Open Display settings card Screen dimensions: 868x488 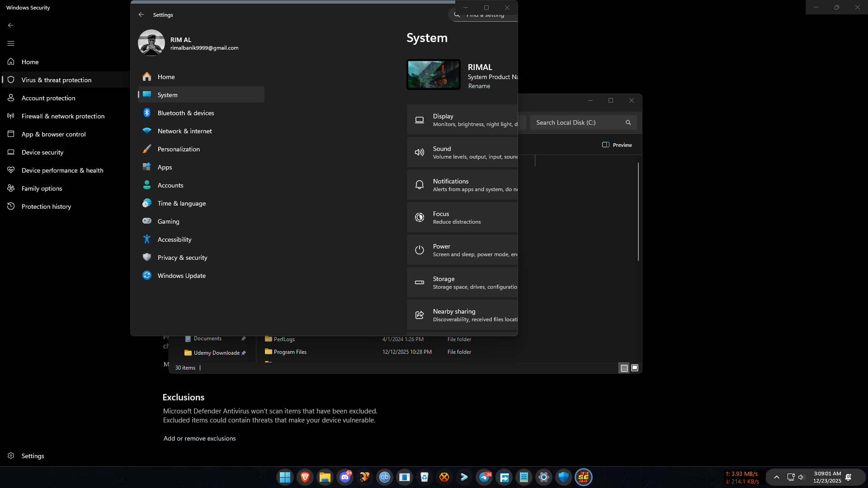(462, 120)
